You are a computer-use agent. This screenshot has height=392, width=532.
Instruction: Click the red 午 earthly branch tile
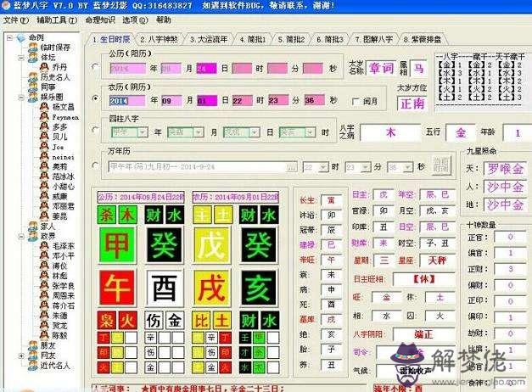coord(116,288)
